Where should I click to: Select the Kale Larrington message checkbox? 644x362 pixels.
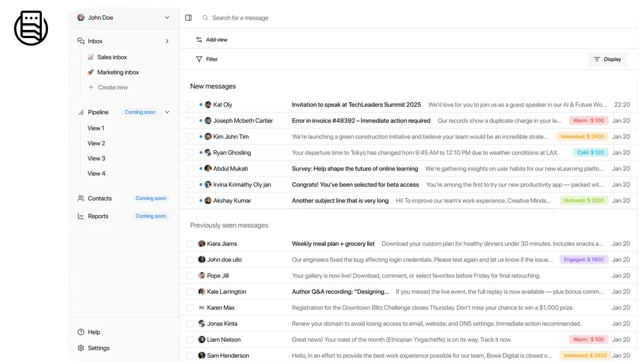point(190,292)
